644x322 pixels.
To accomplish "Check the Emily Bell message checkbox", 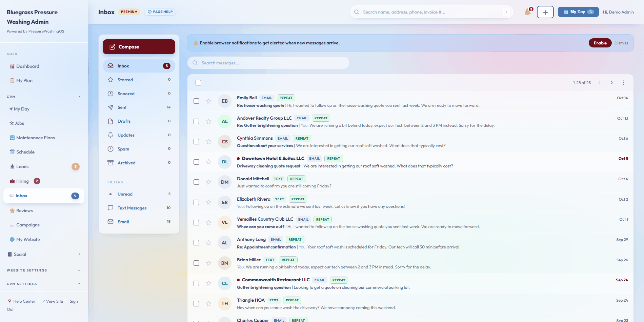I will click(x=196, y=101).
